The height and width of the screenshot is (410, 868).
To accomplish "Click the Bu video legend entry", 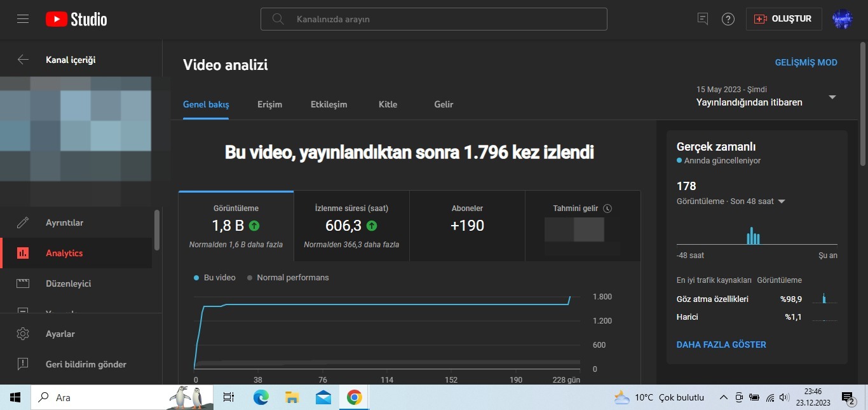I will [x=215, y=278].
